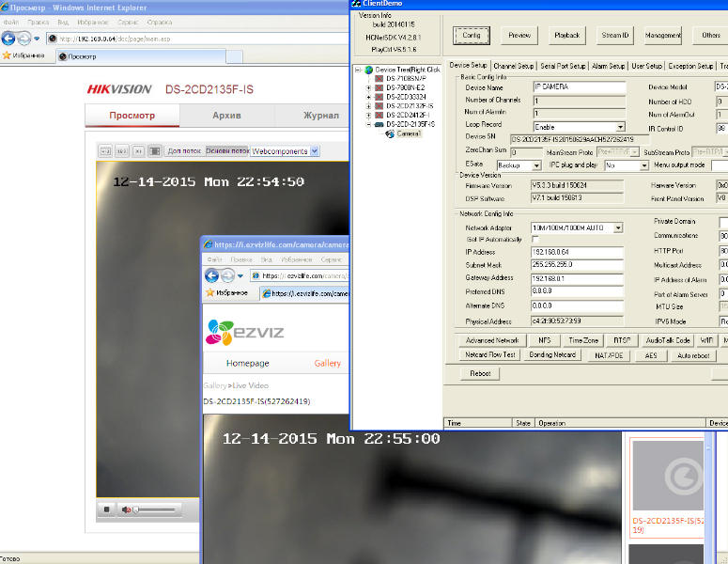Screen dimensions: 728x564
Task: Expand DS-2CD2132F-IS tree node
Action: tap(368, 106)
